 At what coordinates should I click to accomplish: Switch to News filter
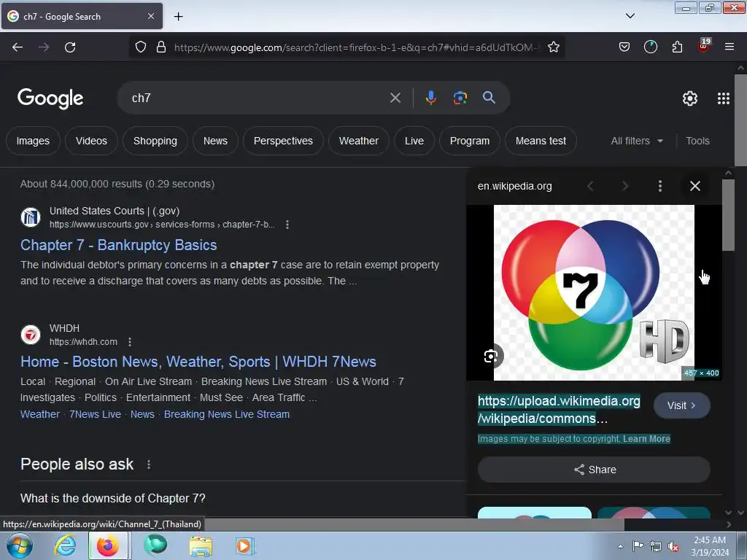[x=215, y=141]
